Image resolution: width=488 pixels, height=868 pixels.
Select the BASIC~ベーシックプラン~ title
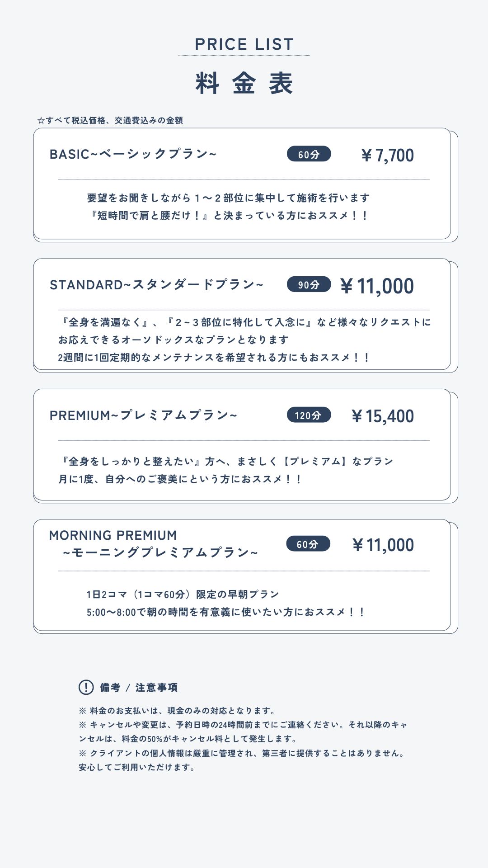coord(133,154)
